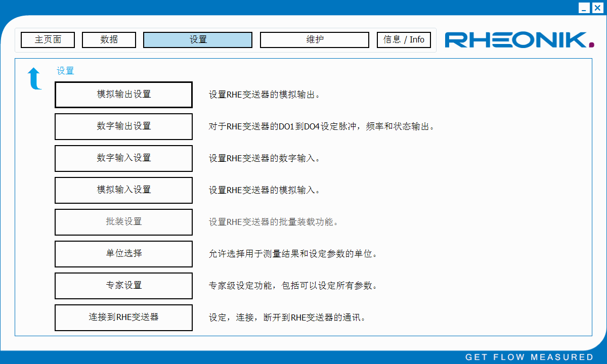This screenshot has width=607, height=364.
Task: Open 模拟输出设置 button
Action: click(x=123, y=95)
